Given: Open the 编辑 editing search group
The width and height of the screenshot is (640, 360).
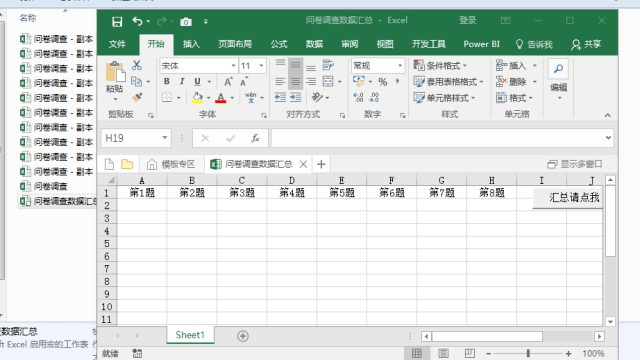Looking at the screenshot, I should point(559,80).
